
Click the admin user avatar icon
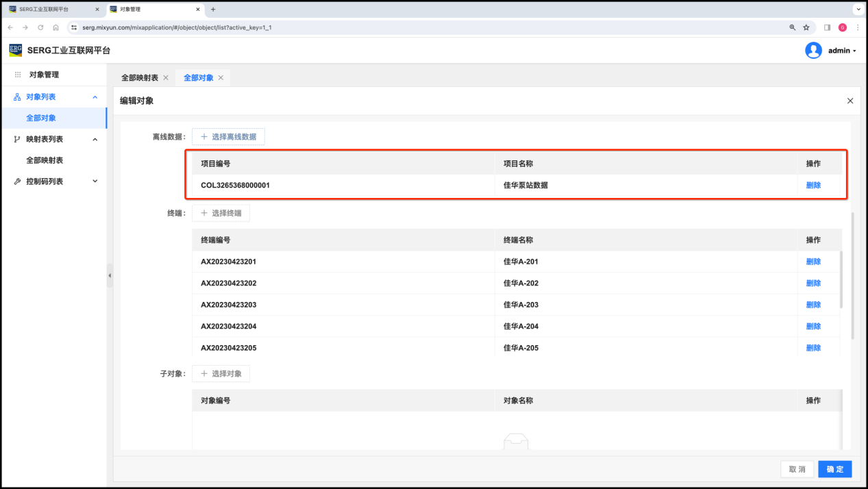[813, 51]
